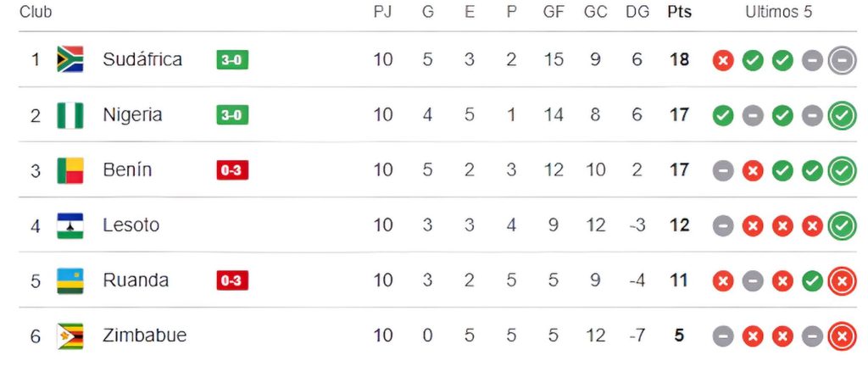Click the PJ column header

tap(383, 13)
